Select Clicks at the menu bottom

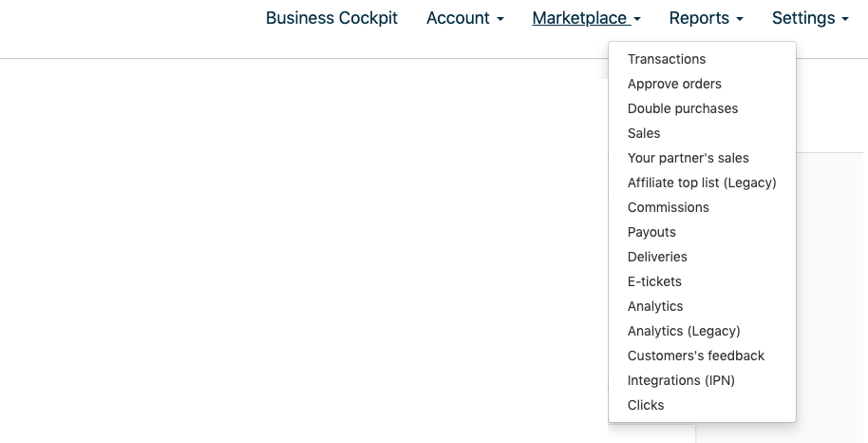pyautogui.click(x=646, y=405)
